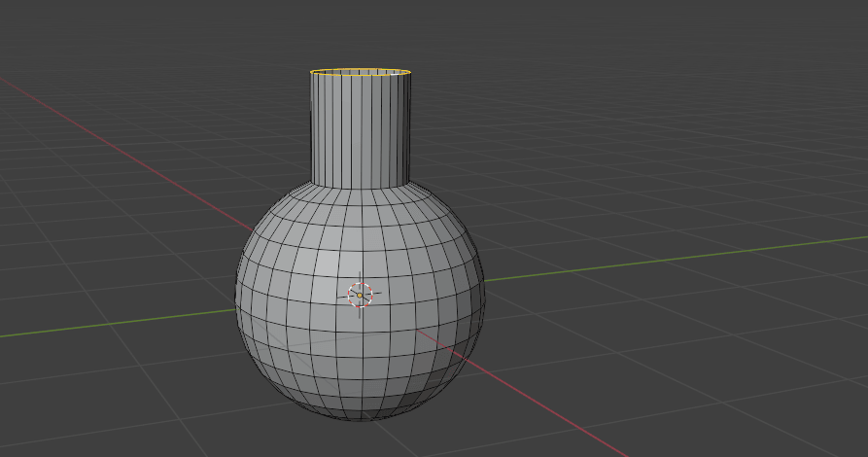868x457 pixels.
Task: Click the seam where neck meets sphere
Action: (x=361, y=187)
